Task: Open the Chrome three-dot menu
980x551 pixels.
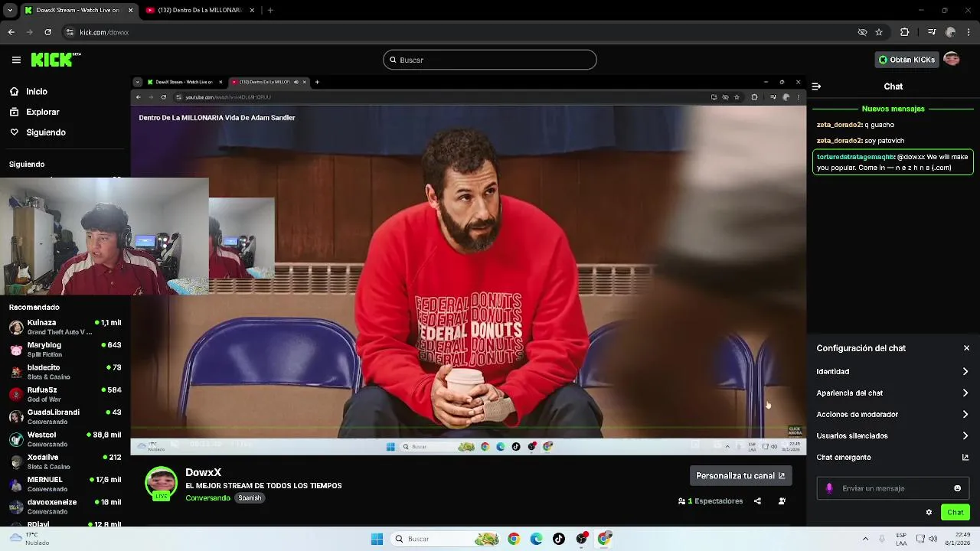Action: tap(969, 32)
